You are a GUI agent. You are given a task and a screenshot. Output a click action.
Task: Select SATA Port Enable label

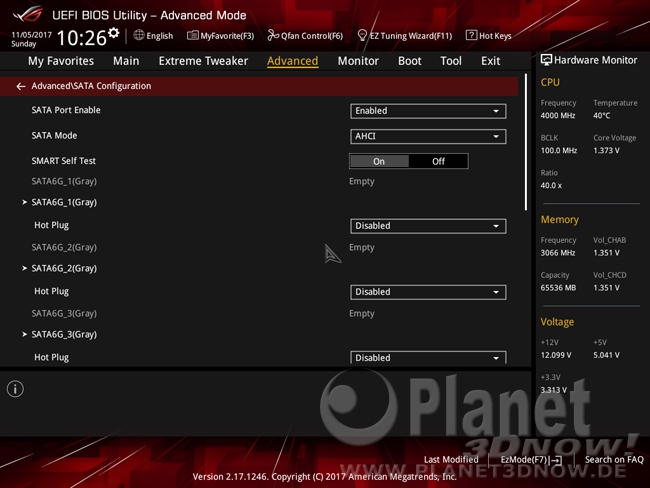point(66,110)
